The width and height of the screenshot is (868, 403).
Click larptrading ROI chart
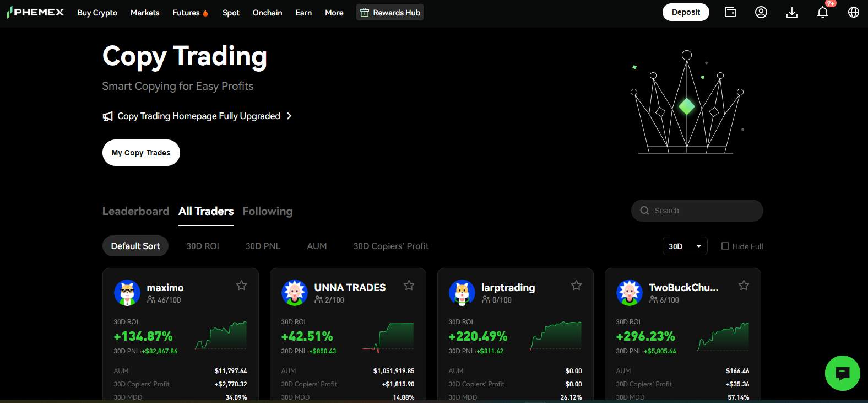[555, 335]
